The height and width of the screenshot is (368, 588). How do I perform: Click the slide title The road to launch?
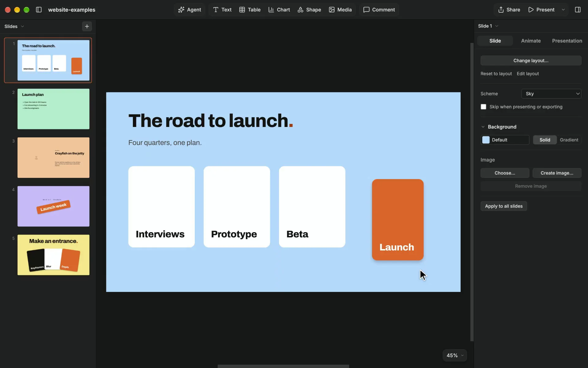(211, 121)
